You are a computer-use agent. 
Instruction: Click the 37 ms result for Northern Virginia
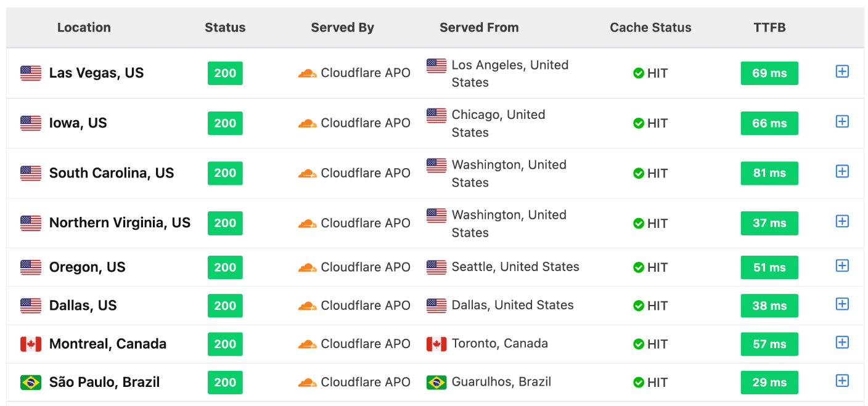(769, 223)
